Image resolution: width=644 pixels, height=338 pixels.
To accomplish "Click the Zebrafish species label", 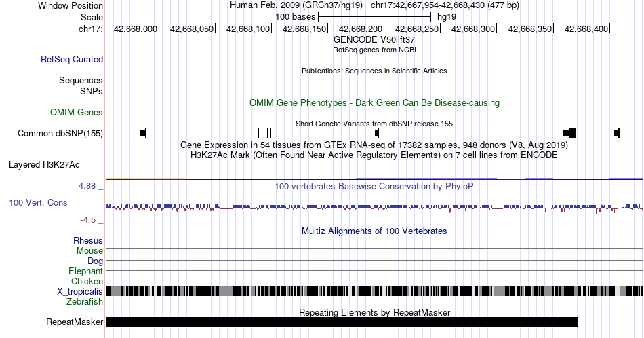I will pos(85,302).
